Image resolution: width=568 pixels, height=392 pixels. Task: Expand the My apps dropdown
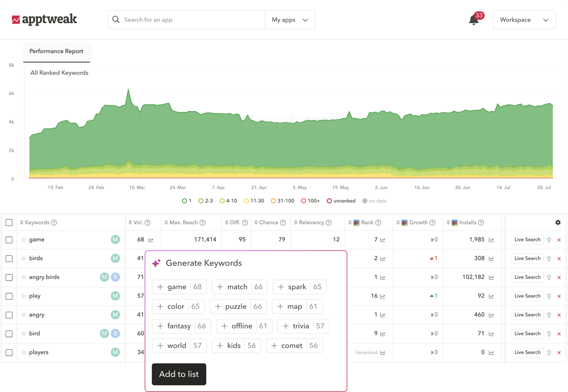click(x=290, y=20)
